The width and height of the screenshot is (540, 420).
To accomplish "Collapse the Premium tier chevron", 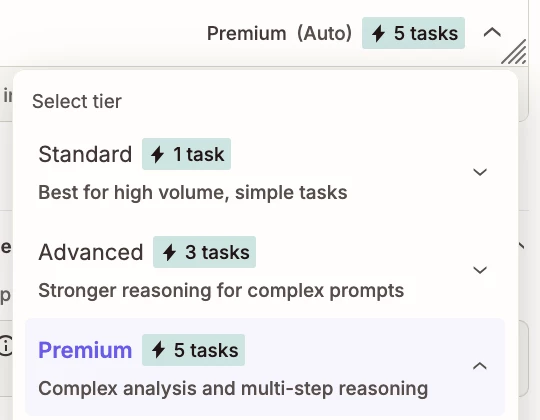I will point(480,366).
